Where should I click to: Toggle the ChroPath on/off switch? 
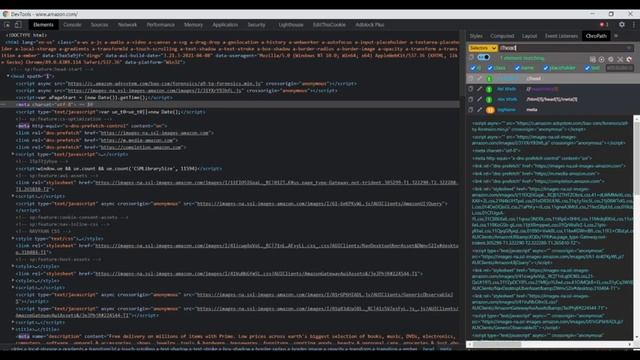click(x=484, y=57)
